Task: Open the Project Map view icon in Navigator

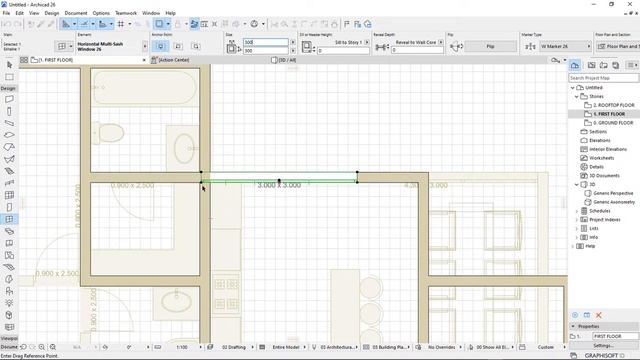Action: point(575,65)
